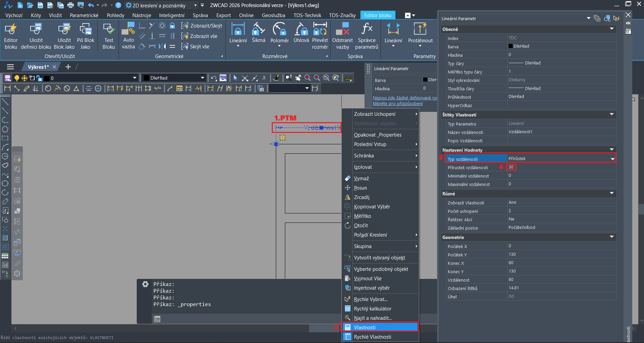Collapse the Geometrie section

[612, 237]
